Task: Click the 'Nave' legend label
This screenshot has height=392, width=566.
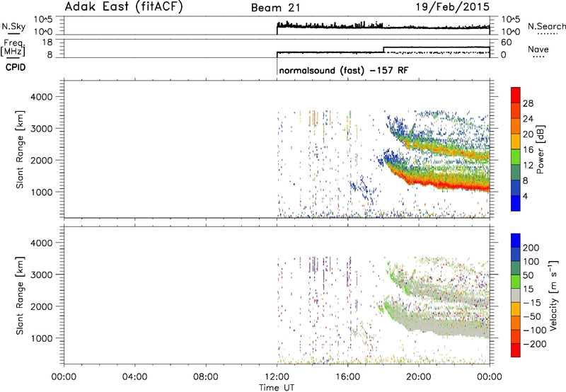Action: point(538,50)
